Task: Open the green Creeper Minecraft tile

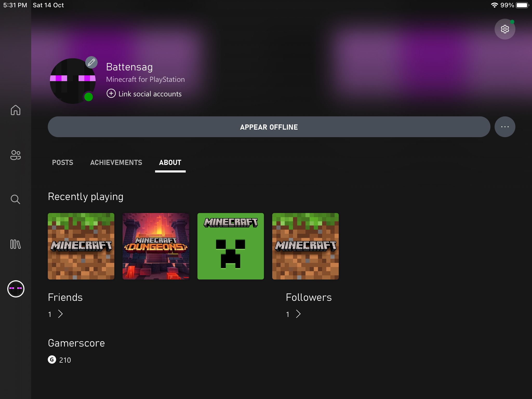Action: point(231,246)
